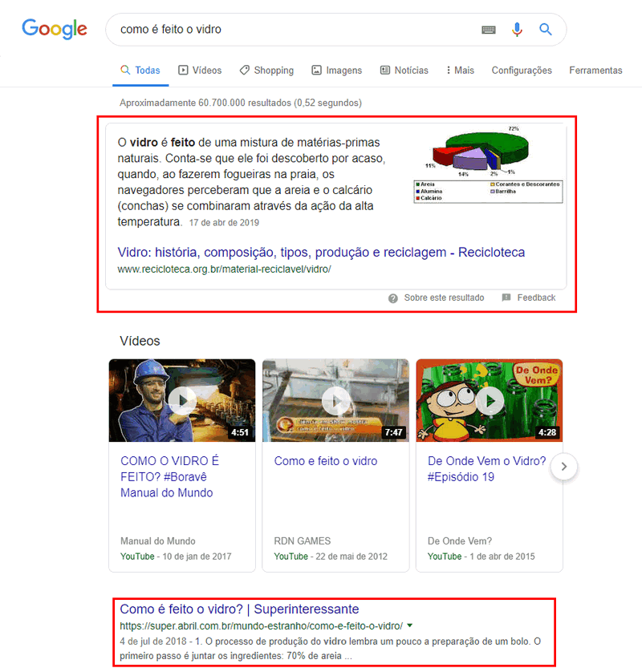Select the Todas tab

pos(140,71)
